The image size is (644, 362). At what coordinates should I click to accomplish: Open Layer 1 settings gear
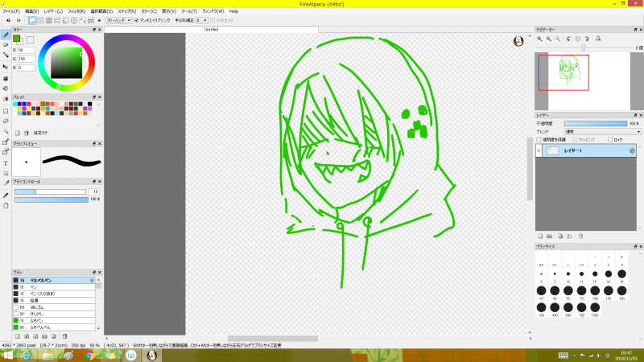tap(632, 150)
